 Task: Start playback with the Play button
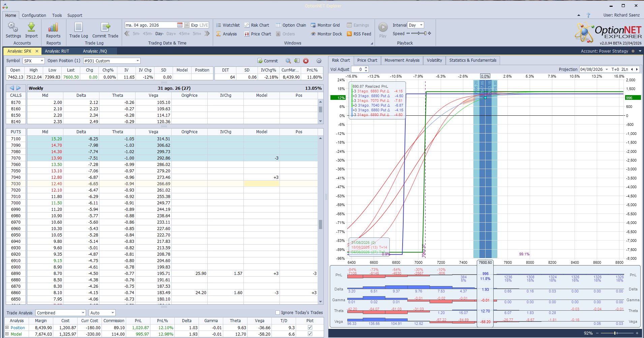click(x=383, y=30)
